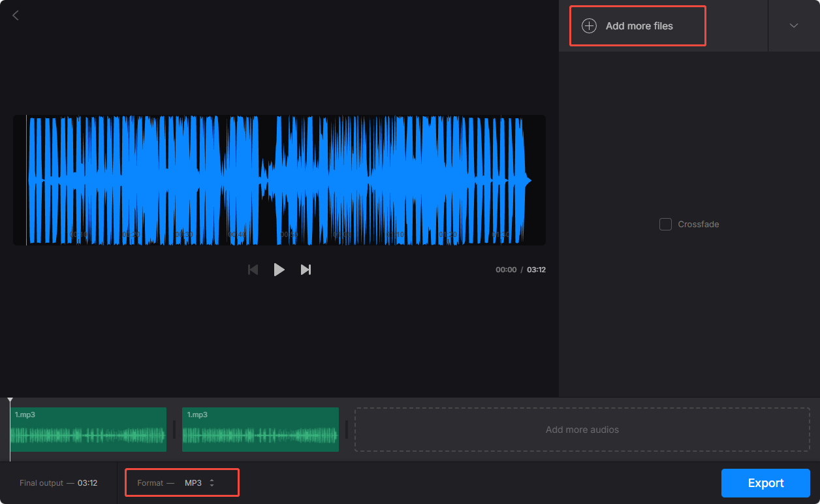Click the Add more audios placeholder area
Screen dimensions: 820x504
(x=582, y=430)
